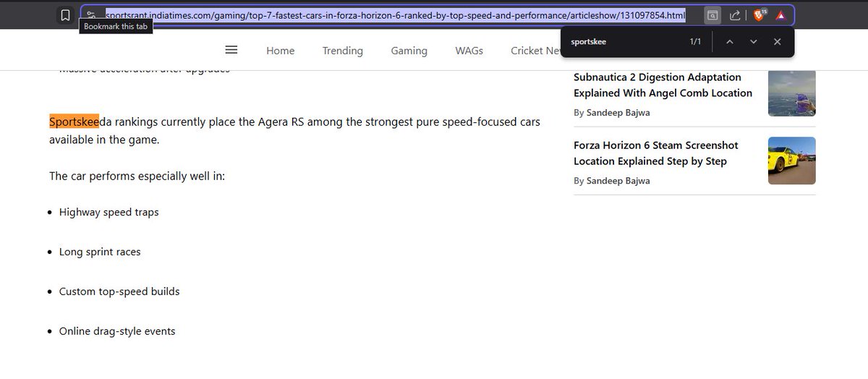Image resolution: width=868 pixels, height=379 pixels.
Task: Open Sandeep Bajwa byline under Forza article
Action: coord(618,181)
